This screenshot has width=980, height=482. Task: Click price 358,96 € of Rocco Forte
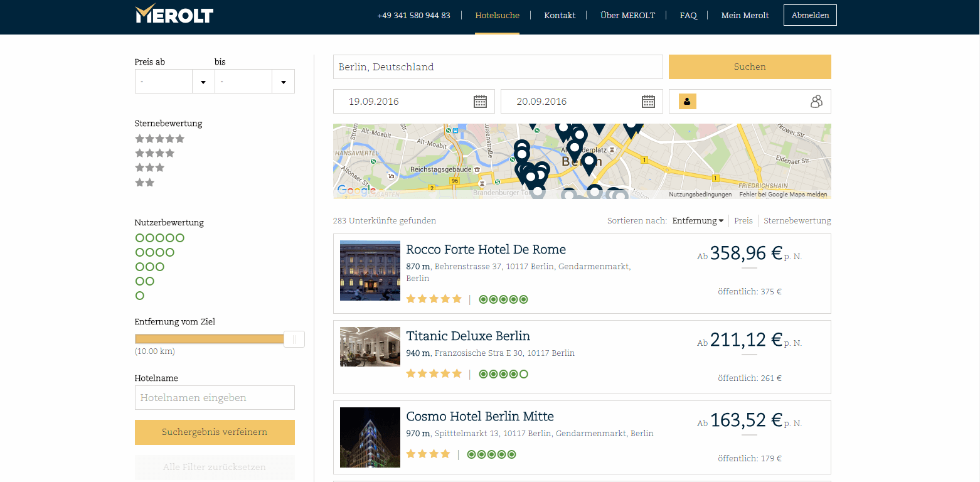pos(746,253)
